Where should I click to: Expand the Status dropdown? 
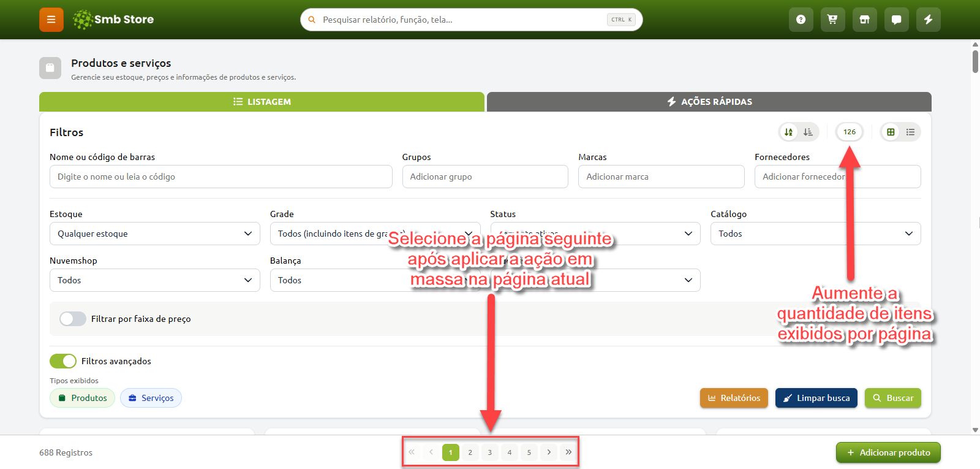[x=595, y=234]
